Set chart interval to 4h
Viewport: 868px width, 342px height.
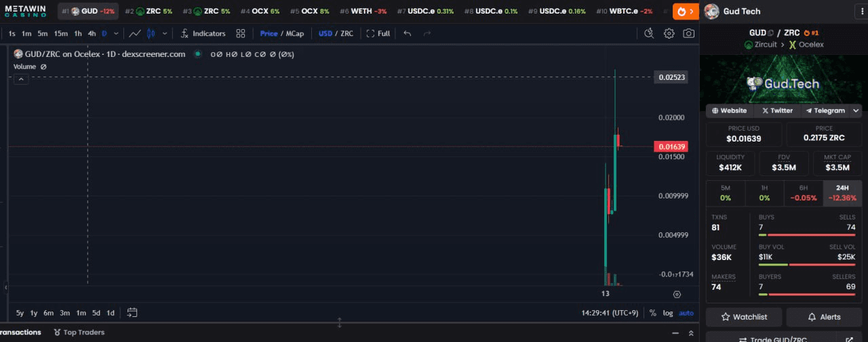click(92, 33)
